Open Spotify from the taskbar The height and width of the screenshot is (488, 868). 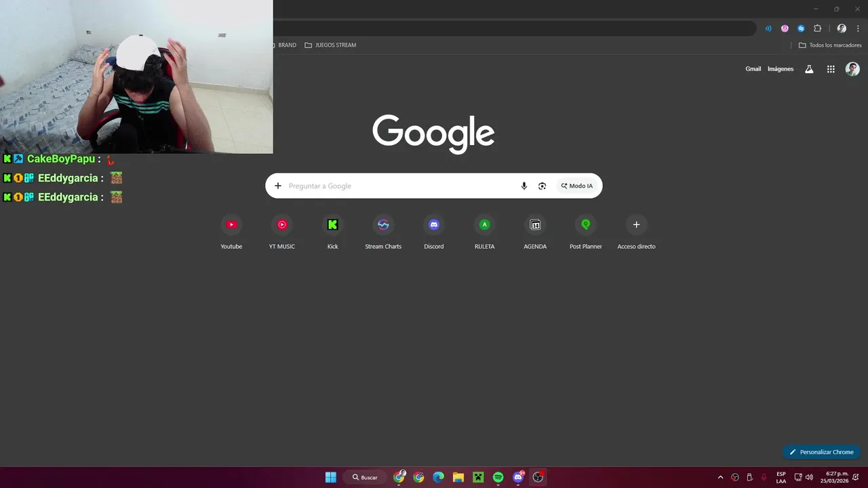click(x=498, y=477)
